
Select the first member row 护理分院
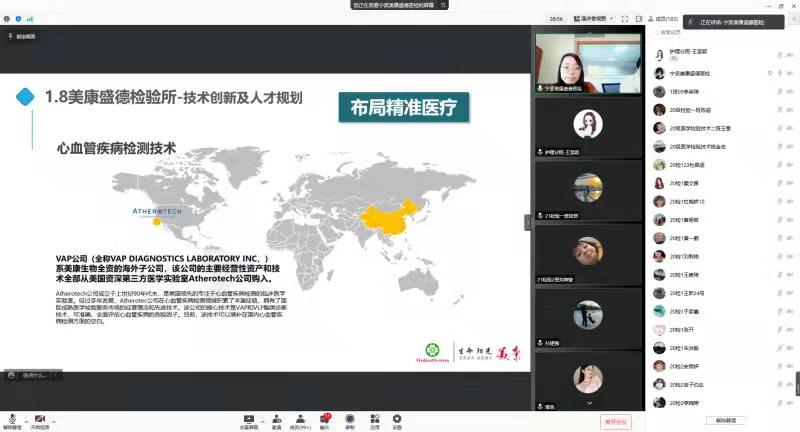(723, 54)
